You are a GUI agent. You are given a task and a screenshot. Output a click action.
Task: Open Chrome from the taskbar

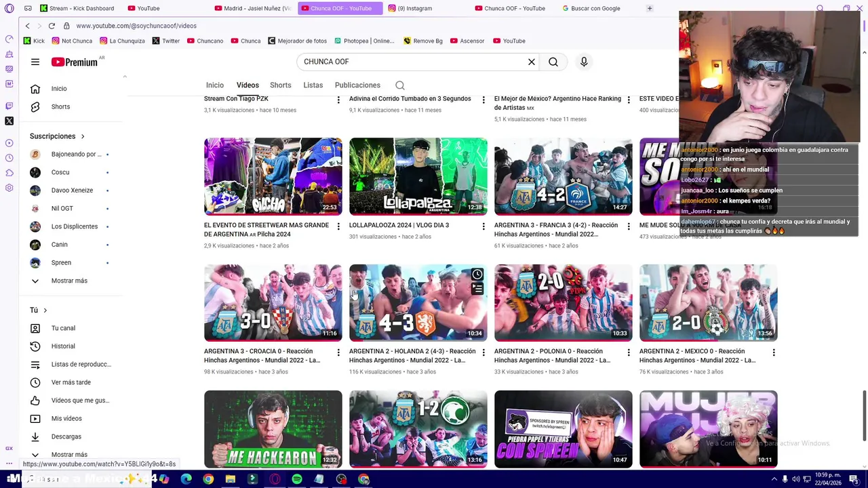[208, 479]
